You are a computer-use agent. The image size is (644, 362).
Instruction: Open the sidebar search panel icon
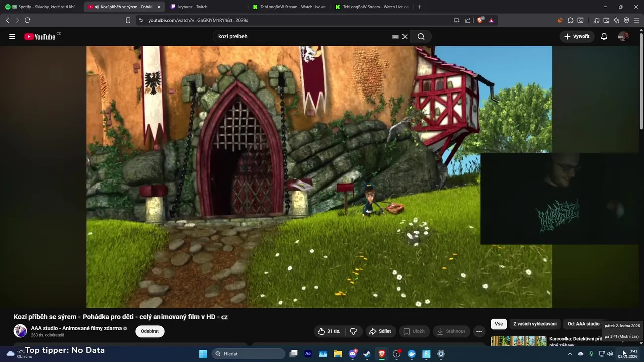[x=580, y=20]
